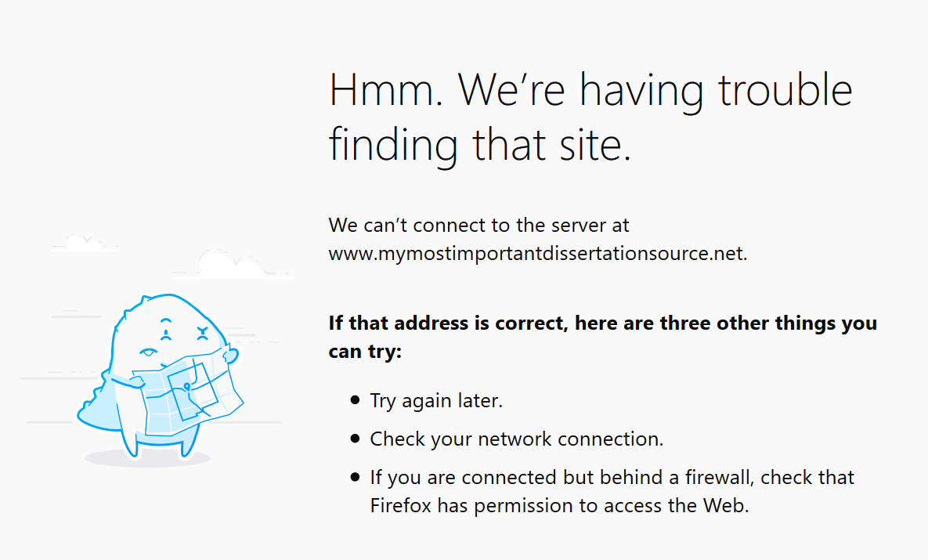Click 'Firefox has permission to access the Web.'
The height and width of the screenshot is (560, 928).
[x=559, y=505]
